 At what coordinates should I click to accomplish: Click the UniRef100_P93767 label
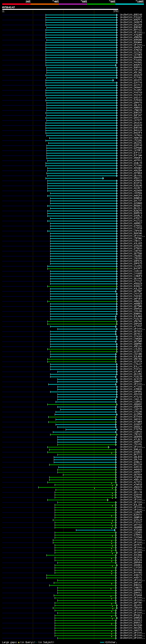[131, 95]
